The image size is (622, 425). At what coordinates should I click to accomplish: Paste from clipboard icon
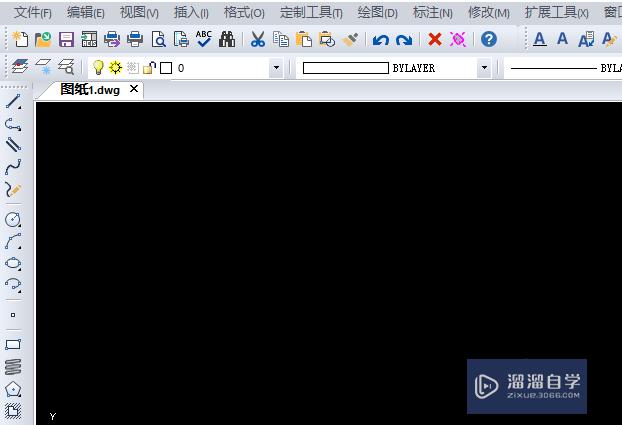(x=304, y=39)
